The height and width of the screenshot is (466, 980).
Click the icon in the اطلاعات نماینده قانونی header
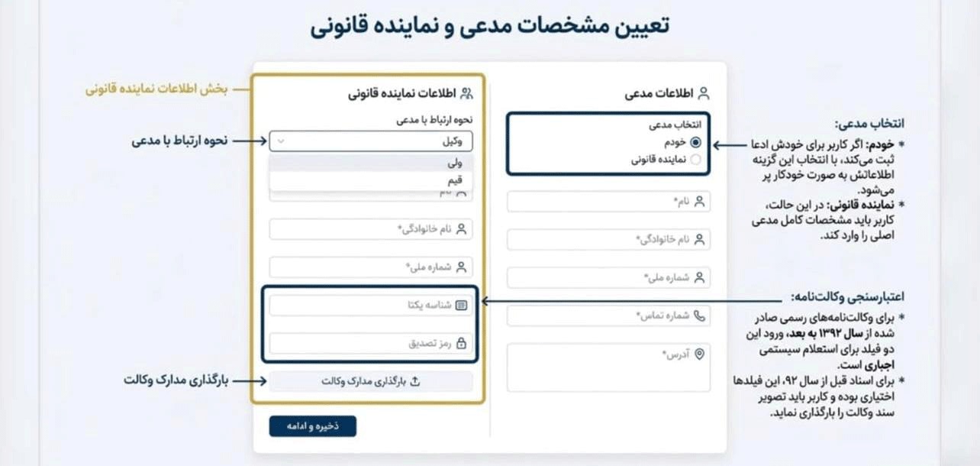tap(466, 91)
